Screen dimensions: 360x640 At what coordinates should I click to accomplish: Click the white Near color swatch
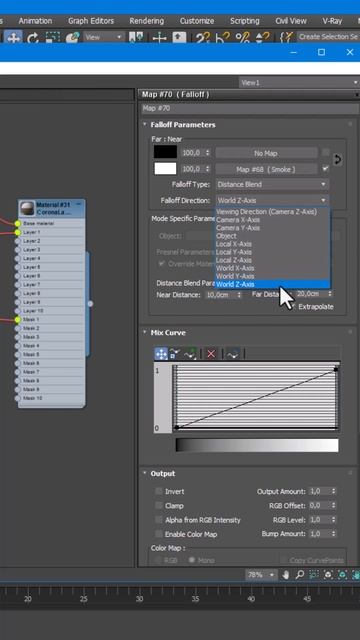click(x=165, y=169)
